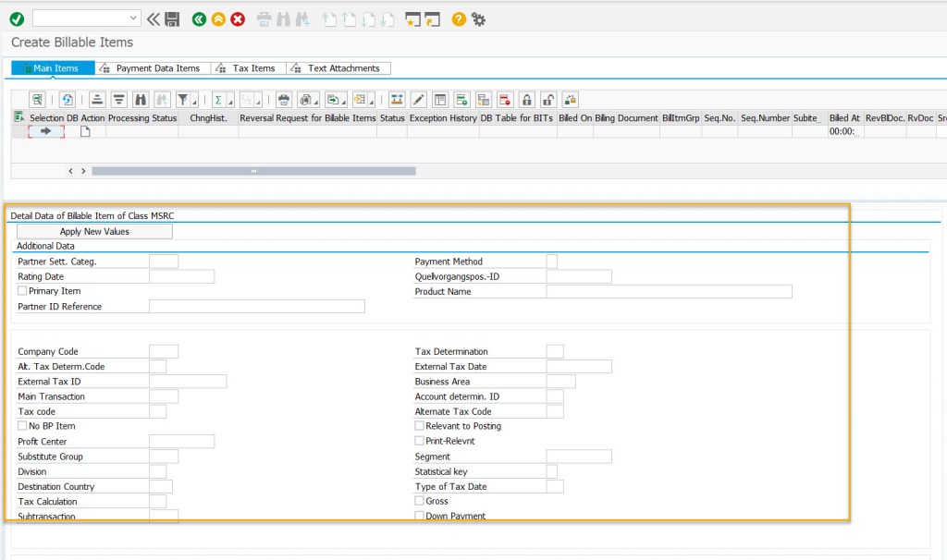Click the Back navigation icon
Viewport: 947px width, 560px height.
pyautogui.click(x=199, y=18)
